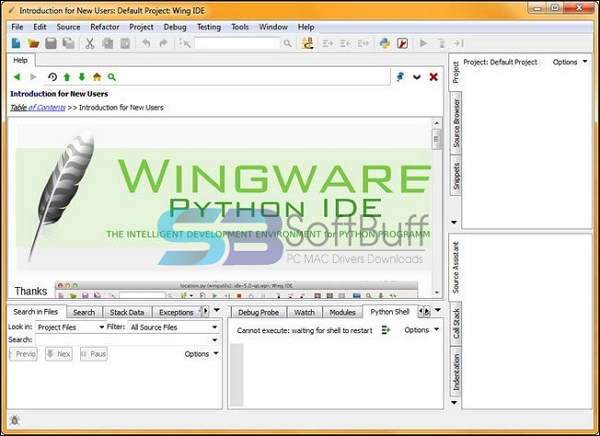The image size is (600, 436).
Task: Open the File menu
Action: pyautogui.click(x=17, y=27)
